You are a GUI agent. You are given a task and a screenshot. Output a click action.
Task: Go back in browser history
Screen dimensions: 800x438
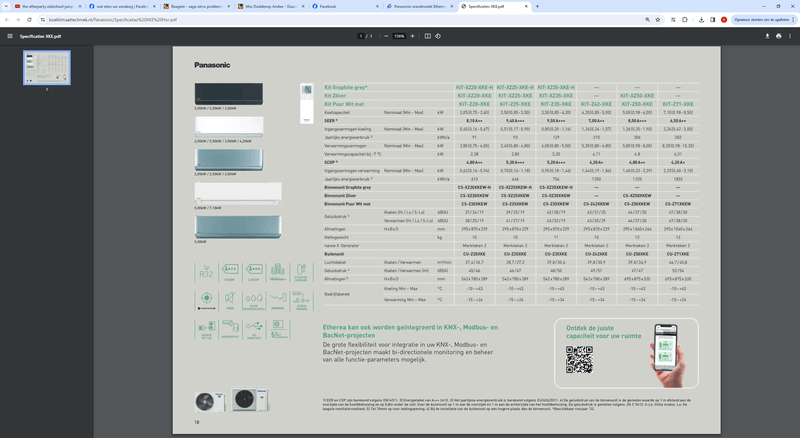pyautogui.click(x=7, y=20)
